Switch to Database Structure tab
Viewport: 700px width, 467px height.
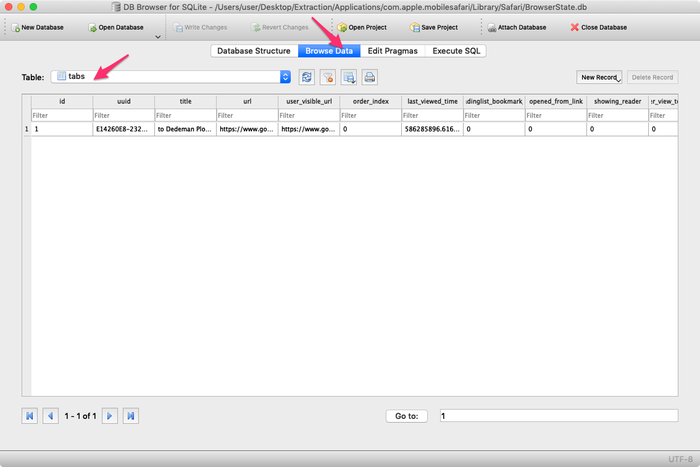tap(254, 51)
